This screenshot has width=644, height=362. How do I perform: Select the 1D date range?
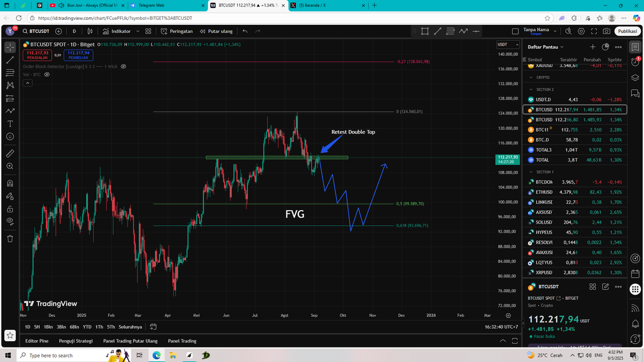[x=28, y=327]
